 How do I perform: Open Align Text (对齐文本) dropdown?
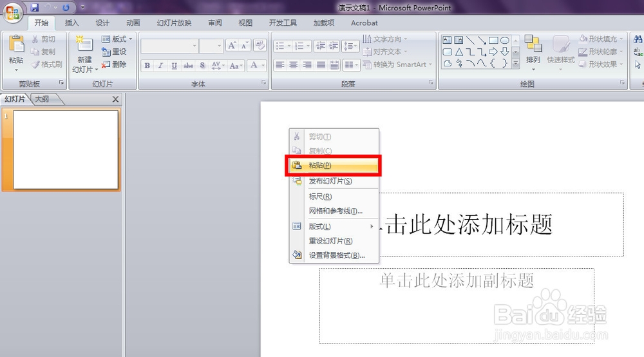click(x=385, y=52)
